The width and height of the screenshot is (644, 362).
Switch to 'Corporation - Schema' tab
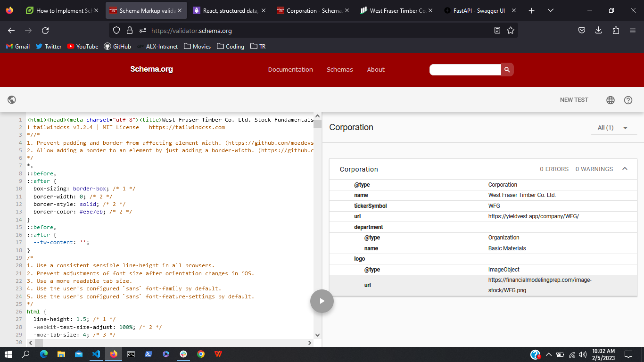313,10
